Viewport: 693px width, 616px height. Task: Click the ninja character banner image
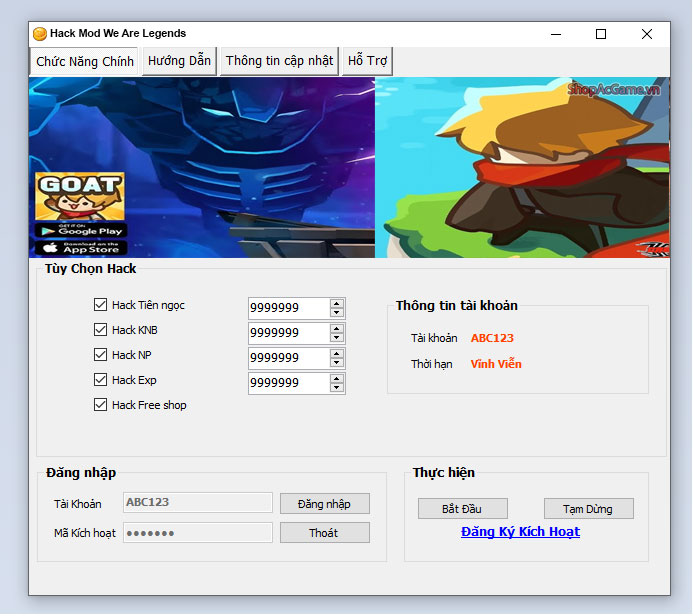522,167
